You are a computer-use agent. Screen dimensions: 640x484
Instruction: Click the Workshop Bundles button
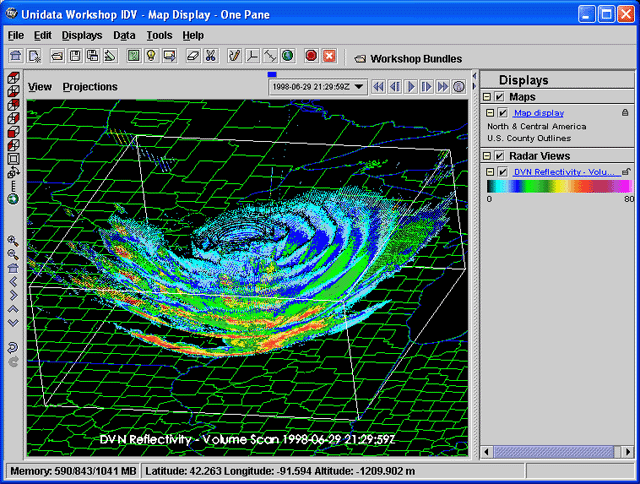coord(408,59)
